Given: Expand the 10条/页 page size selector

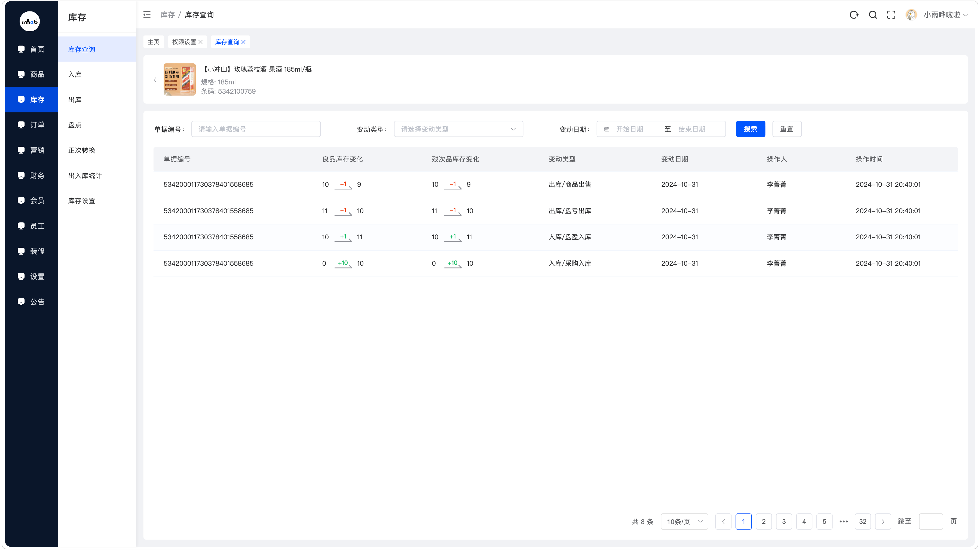Looking at the screenshot, I should point(684,521).
